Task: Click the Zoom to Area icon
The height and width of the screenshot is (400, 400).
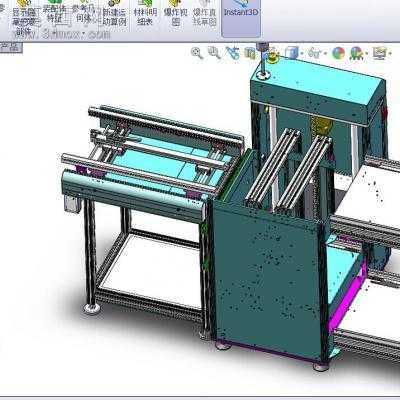Action: coord(214,52)
